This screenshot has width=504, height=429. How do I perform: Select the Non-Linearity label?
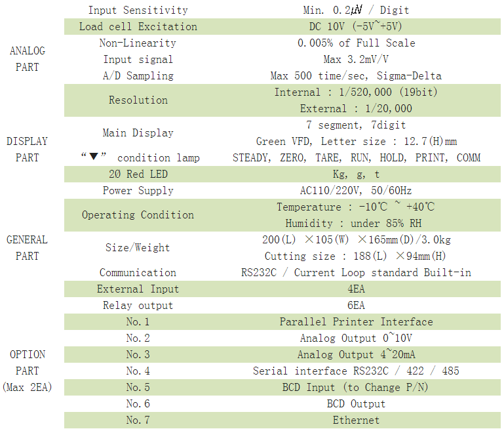point(138,43)
